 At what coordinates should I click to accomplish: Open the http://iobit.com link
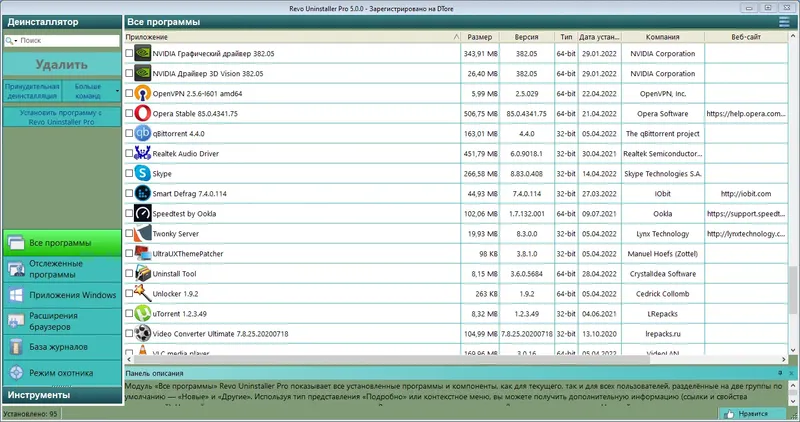(x=746, y=193)
